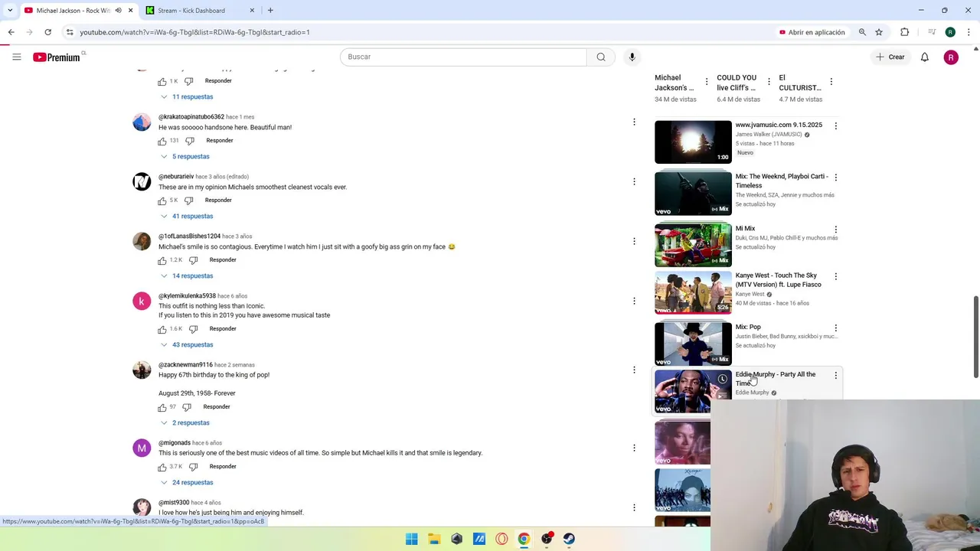Open the browser extensions menu
The width and height of the screenshot is (980, 551).
click(904, 32)
